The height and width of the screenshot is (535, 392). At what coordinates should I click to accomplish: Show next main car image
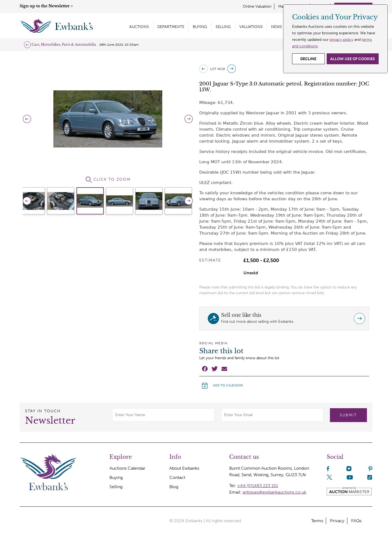pyautogui.click(x=189, y=119)
